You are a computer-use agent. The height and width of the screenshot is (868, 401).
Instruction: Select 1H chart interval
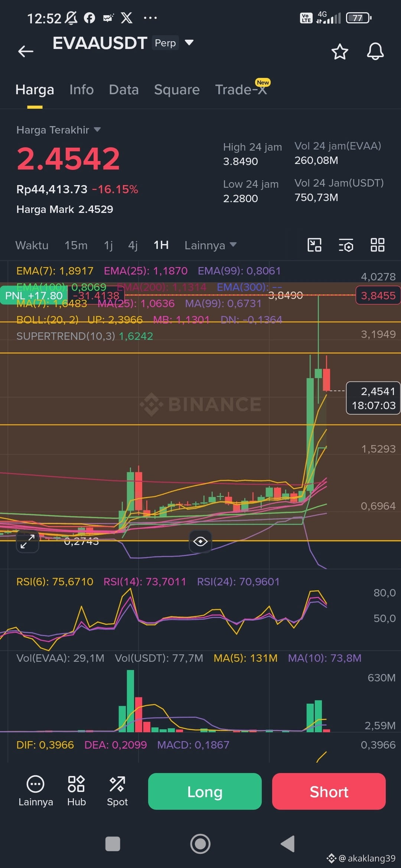click(161, 245)
